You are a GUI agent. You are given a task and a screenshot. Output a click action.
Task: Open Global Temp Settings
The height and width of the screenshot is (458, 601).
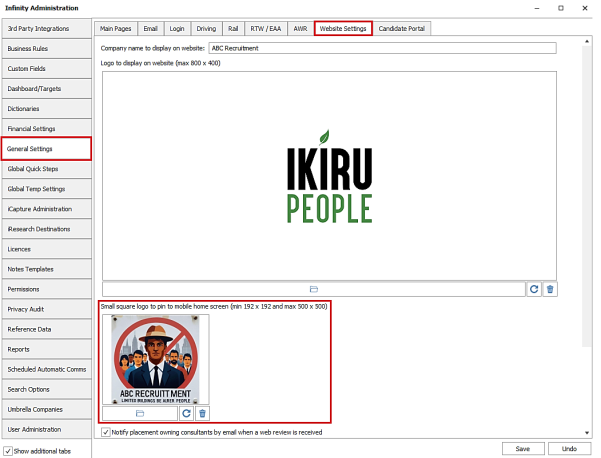coord(46,189)
